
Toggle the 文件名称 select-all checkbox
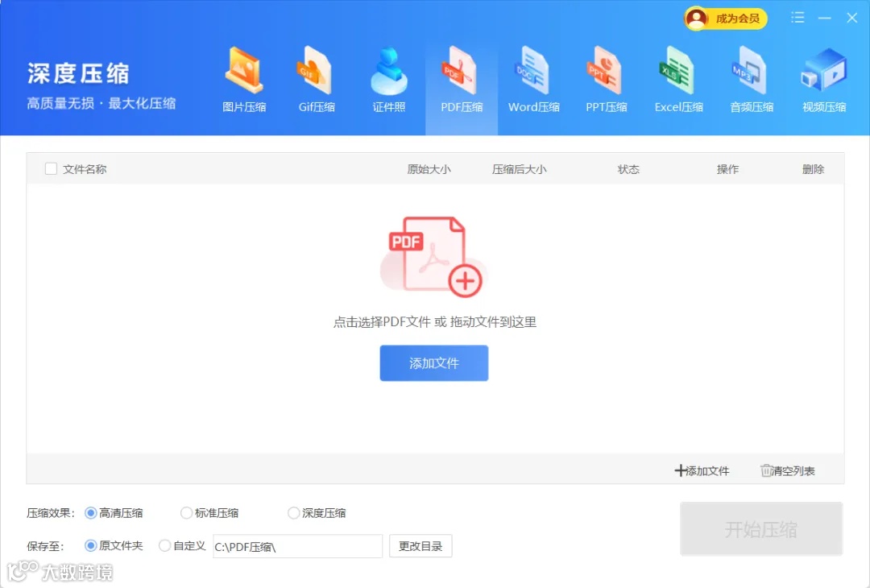[51, 169]
